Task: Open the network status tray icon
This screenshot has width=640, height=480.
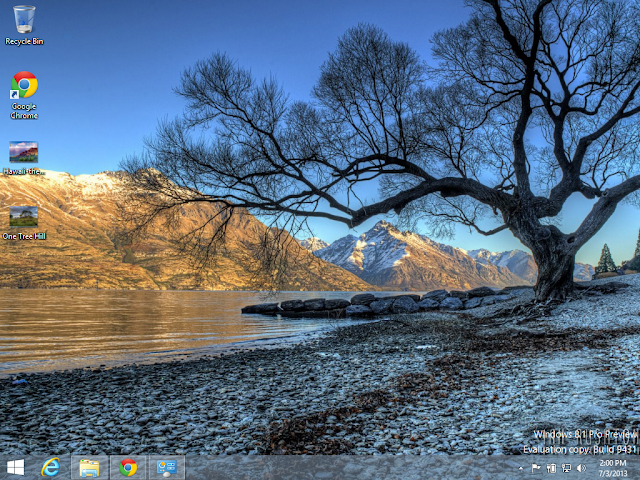Action: click(x=566, y=468)
